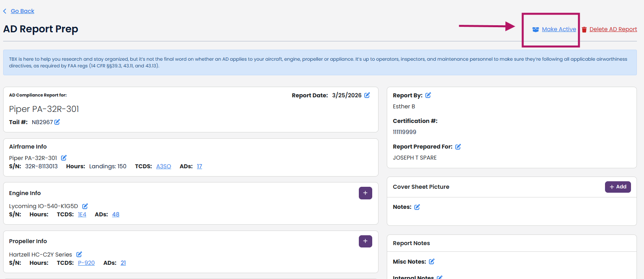Click the Make Active link
This screenshot has width=644, height=279.
click(559, 29)
